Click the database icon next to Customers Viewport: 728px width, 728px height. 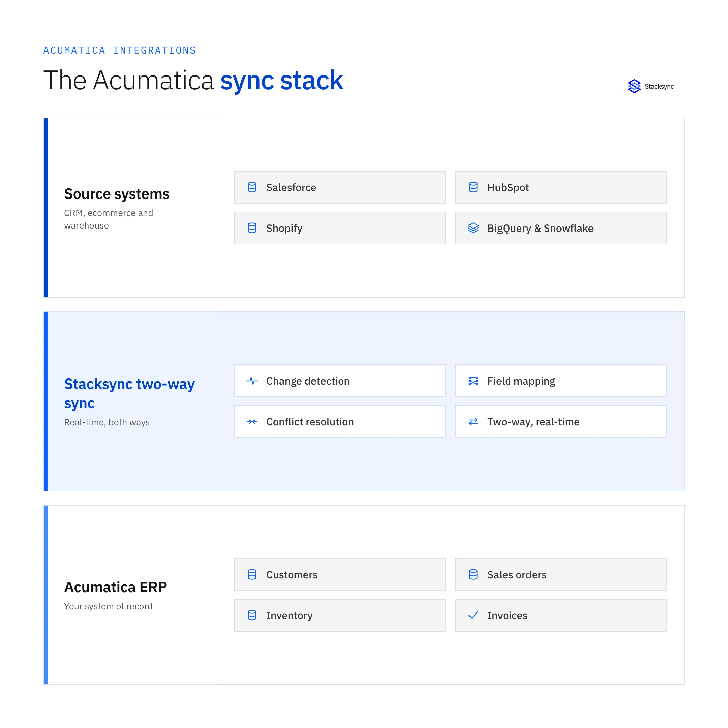[252, 574]
